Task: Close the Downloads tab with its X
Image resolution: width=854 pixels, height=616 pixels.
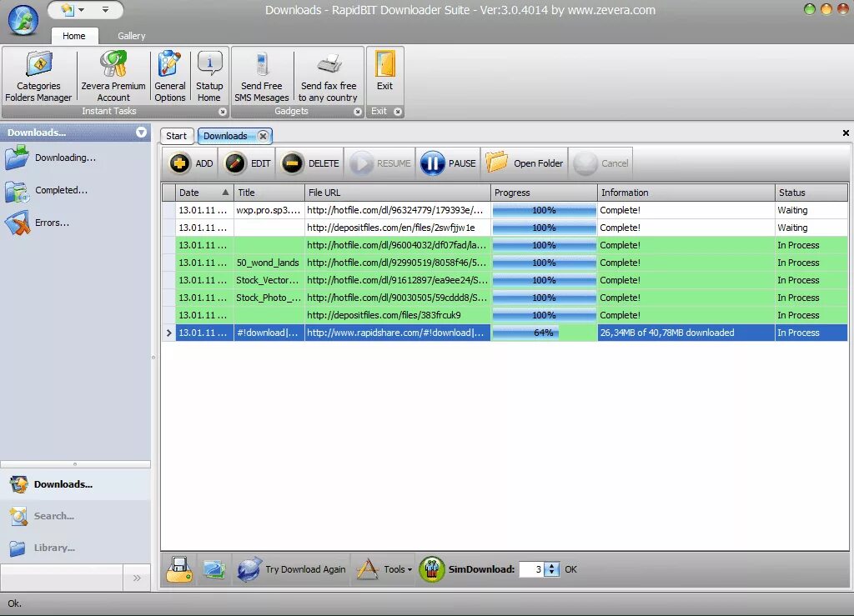Action: [263, 136]
